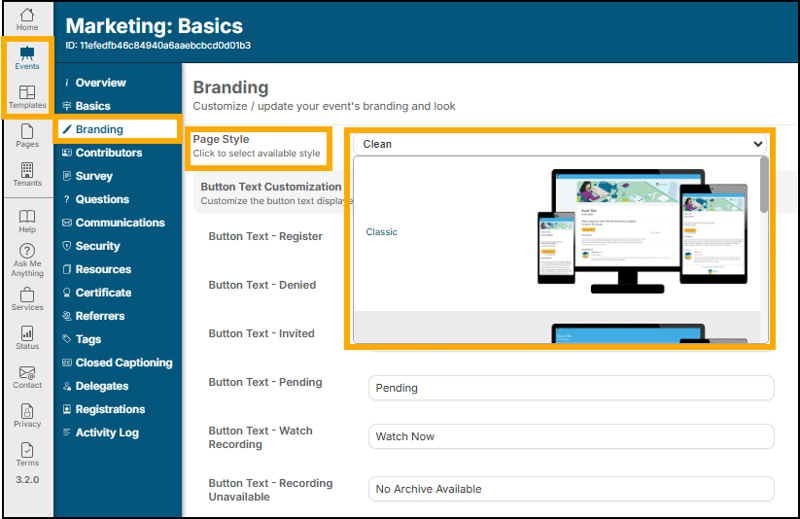Switch to the Contributors section
The height and width of the screenshot is (519, 800).
[x=108, y=153]
